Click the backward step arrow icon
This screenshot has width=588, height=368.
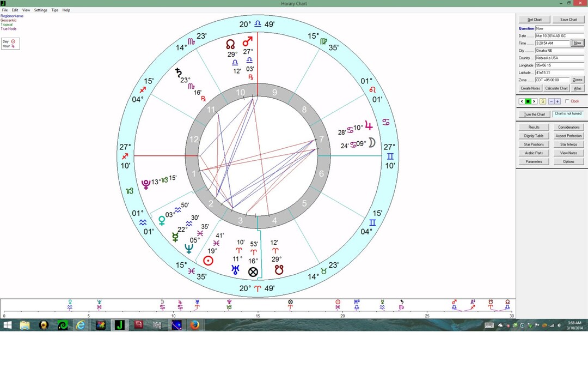[x=522, y=101]
